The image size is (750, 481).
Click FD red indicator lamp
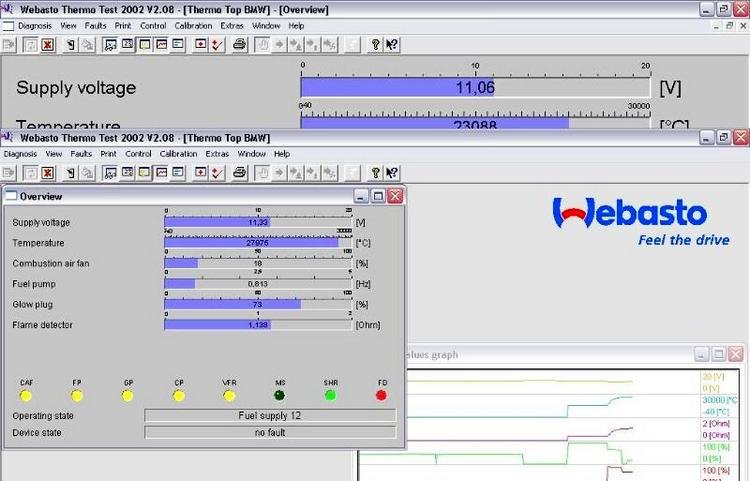381,395
